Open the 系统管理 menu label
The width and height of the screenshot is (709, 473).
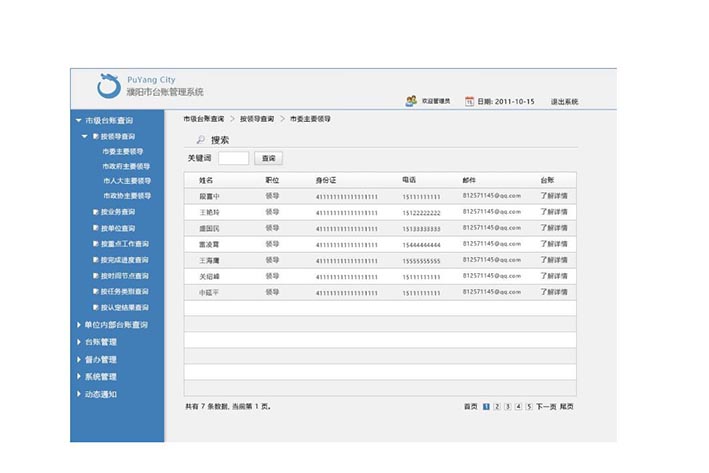(x=101, y=377)
